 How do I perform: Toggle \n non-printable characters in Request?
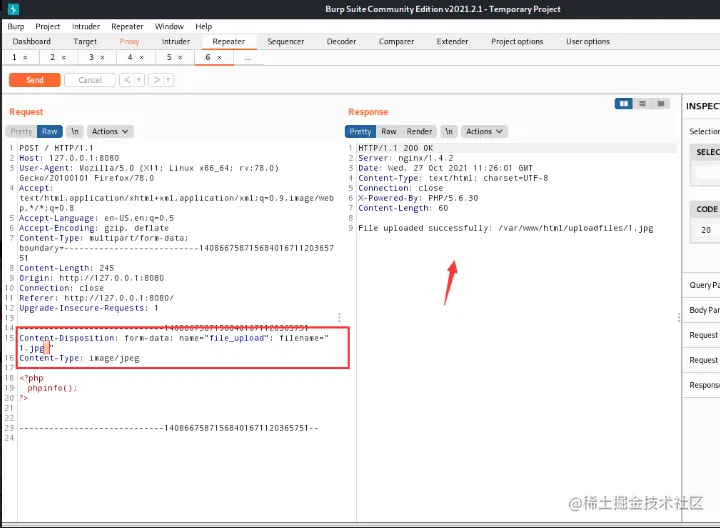tap(75, 131)
